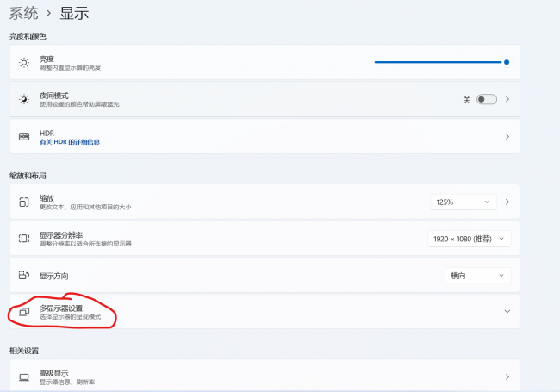
Task: Open HDR settings chevron arrow
Action: coord(507,137)
